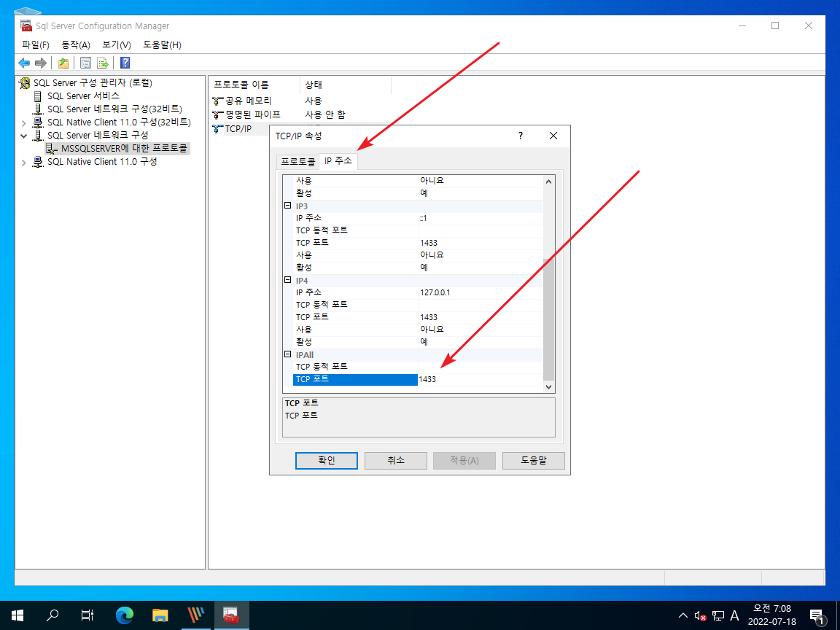
Task: Click the IP3 TCP 포트 value 1433
Action: pos(480,243)
